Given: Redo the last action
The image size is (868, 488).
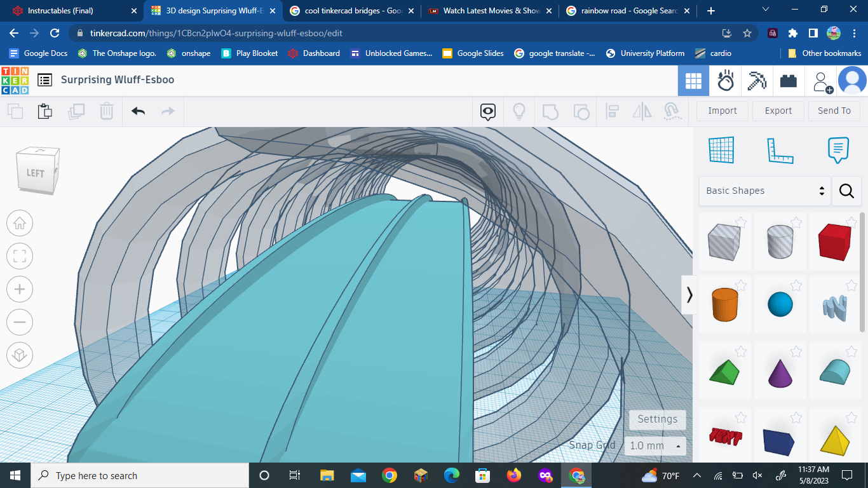Looking at the screenshot, I should coord(167,111).
